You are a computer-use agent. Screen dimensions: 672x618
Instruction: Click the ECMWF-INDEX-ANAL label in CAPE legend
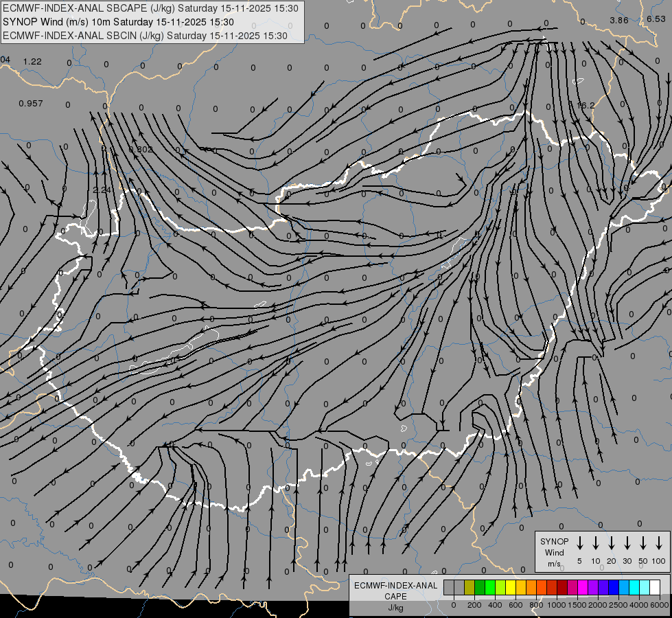395,586
